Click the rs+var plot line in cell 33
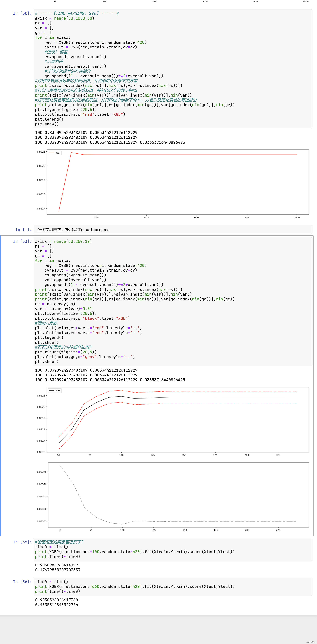 (88, 328)
